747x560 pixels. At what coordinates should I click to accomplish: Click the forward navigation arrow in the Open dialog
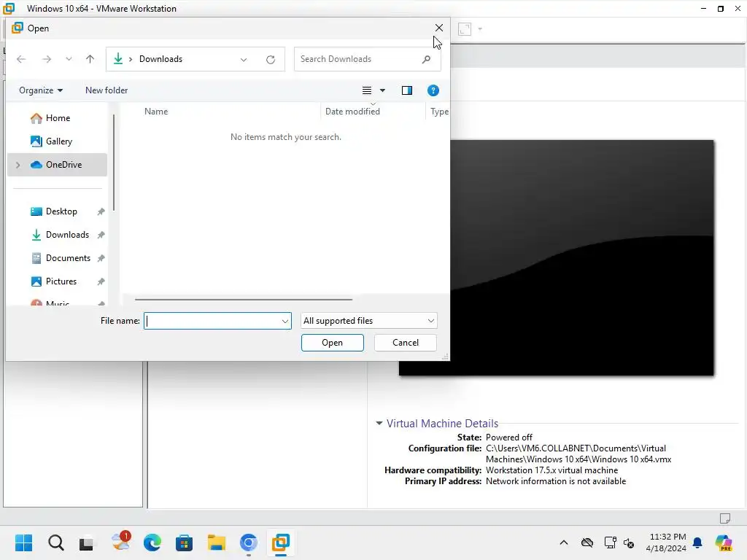click(x=47, y=59)
